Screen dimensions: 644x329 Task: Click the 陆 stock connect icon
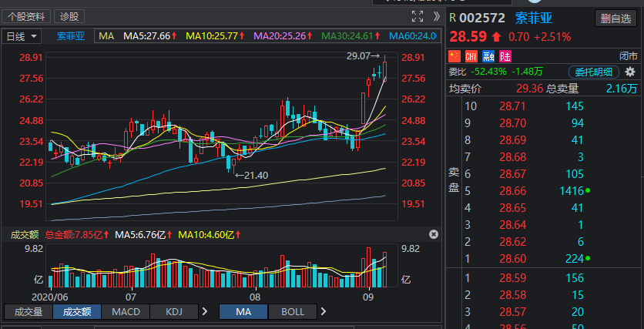coord(505,55)
